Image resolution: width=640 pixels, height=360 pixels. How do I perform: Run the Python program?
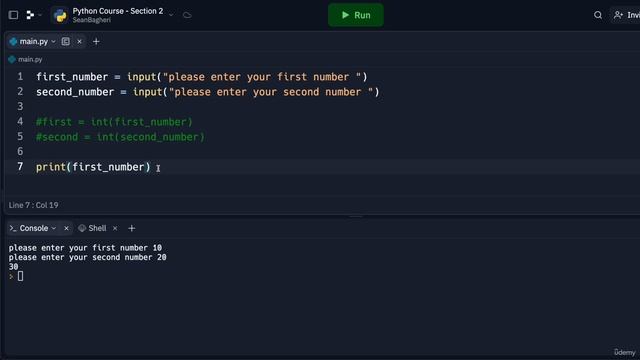click(x=356, y=15)
